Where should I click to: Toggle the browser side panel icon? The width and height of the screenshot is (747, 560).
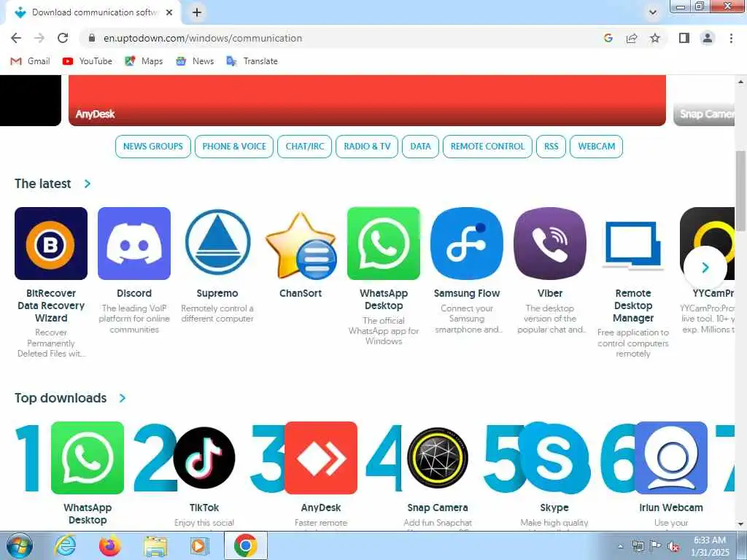tap(684, 38)
